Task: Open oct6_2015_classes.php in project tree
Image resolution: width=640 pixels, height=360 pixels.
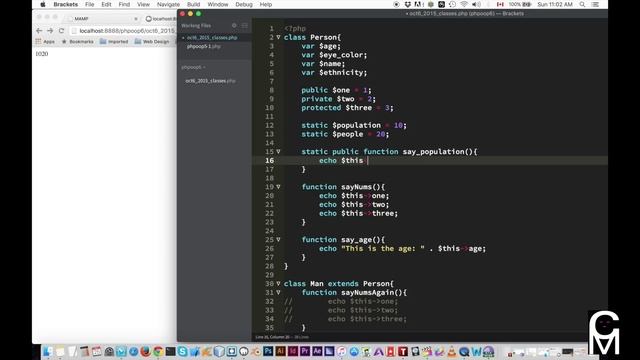Action: (x=210, y=81)
